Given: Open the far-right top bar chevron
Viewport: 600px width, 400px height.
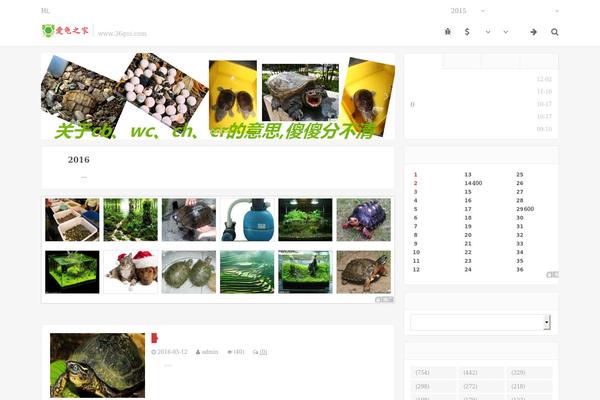Looking at the screenshot, I should (557, 11).
